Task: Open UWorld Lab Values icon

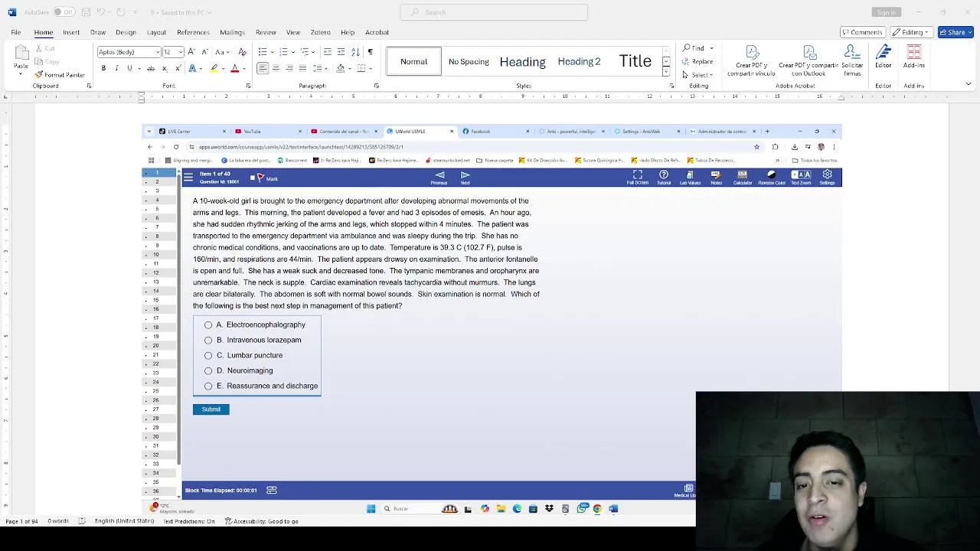Action: pos(690,178)
